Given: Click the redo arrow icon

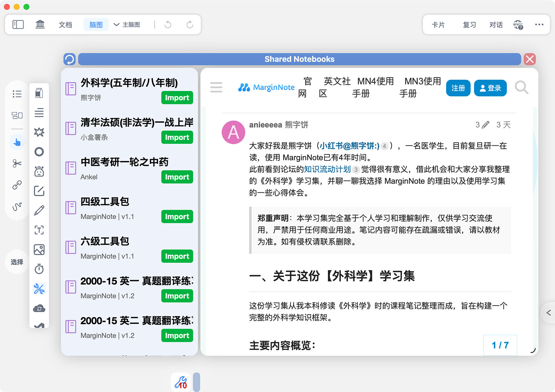Looking at the screenshot, I should coord(190,25).
